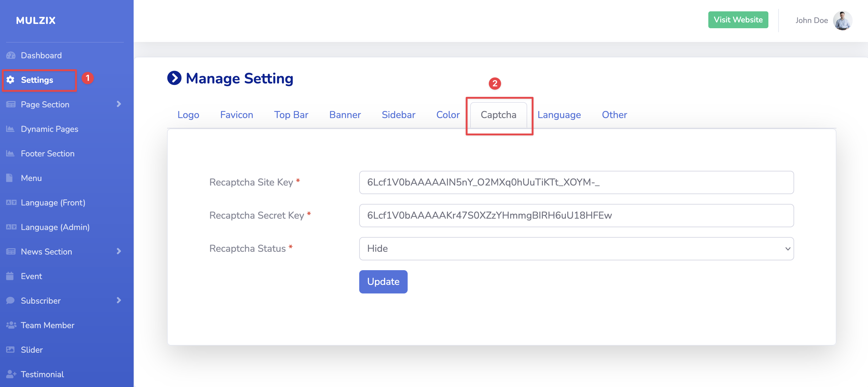Select the Banner tab
Viewport: 868px width, 387px height.
345,115
